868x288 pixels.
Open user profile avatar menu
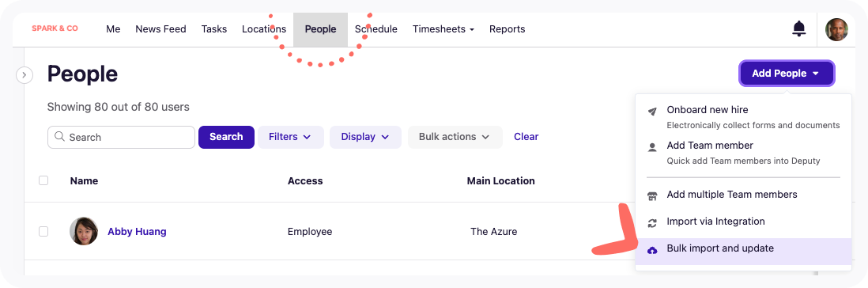click(836, 29)
